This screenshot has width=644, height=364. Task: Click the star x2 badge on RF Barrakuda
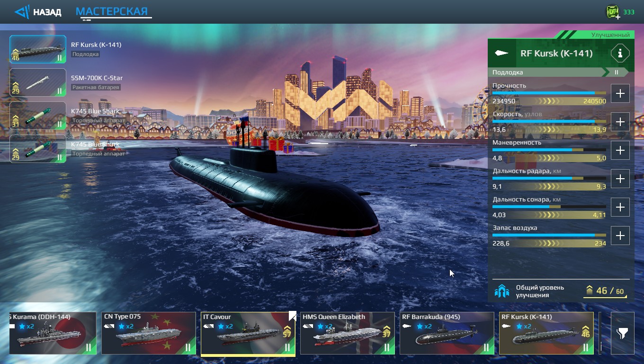[x=424, y=327]
